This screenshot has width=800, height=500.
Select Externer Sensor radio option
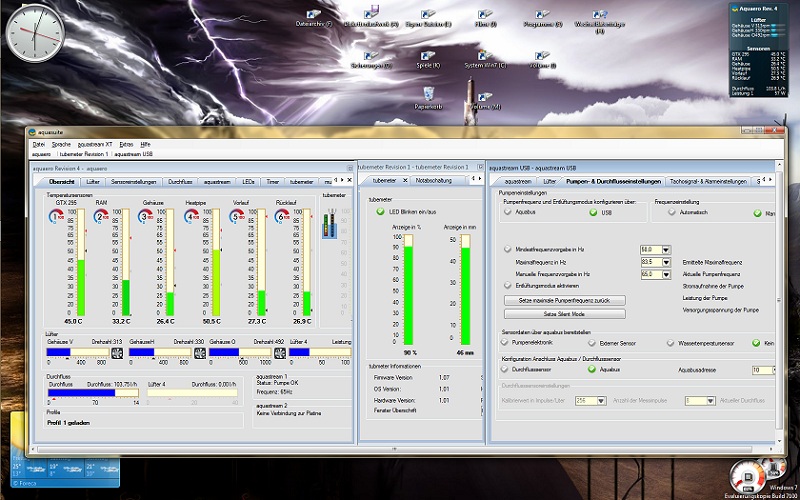591,343
